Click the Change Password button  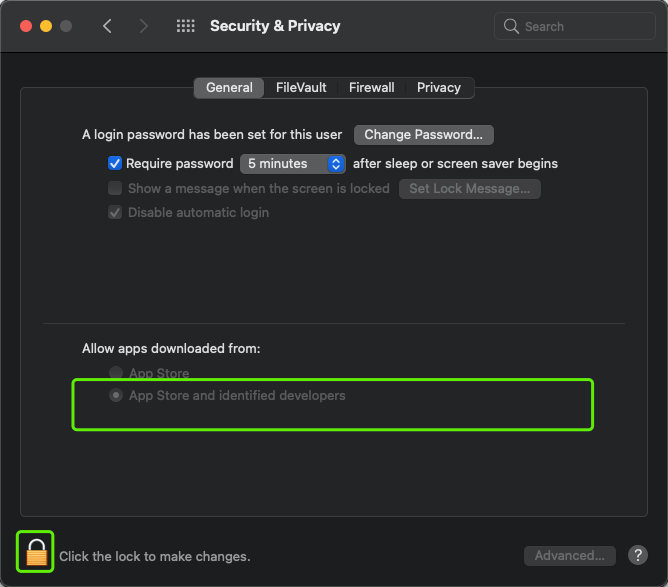coord(423,135)
